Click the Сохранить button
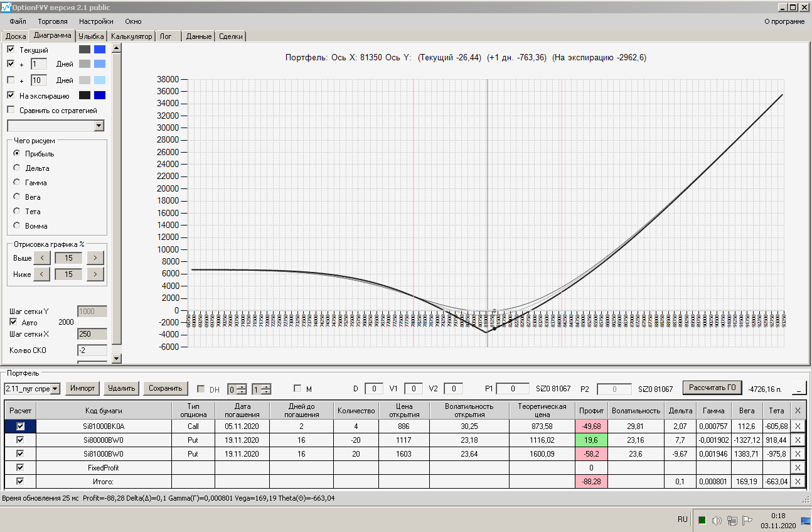Image resolution: width=812 pixels, height=532 pixels. (166, 388)
